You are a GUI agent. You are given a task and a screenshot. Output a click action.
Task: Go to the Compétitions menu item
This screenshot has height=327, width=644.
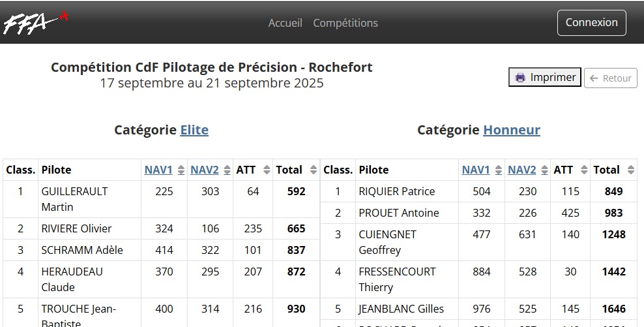click(x=345, y=23)
